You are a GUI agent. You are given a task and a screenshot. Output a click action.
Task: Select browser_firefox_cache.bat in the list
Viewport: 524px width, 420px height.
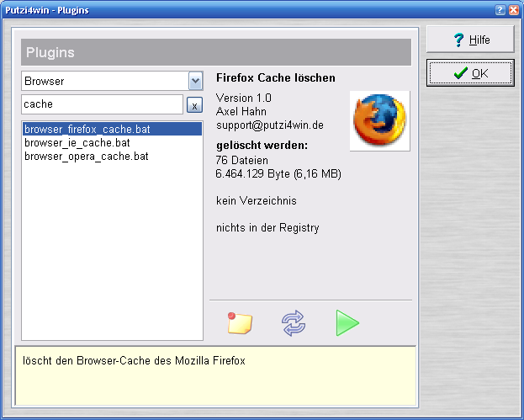point(113,129)
